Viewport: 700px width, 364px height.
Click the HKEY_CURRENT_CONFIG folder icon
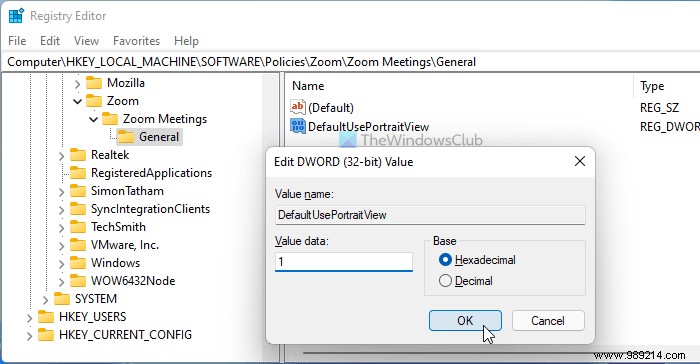(46, 335)
